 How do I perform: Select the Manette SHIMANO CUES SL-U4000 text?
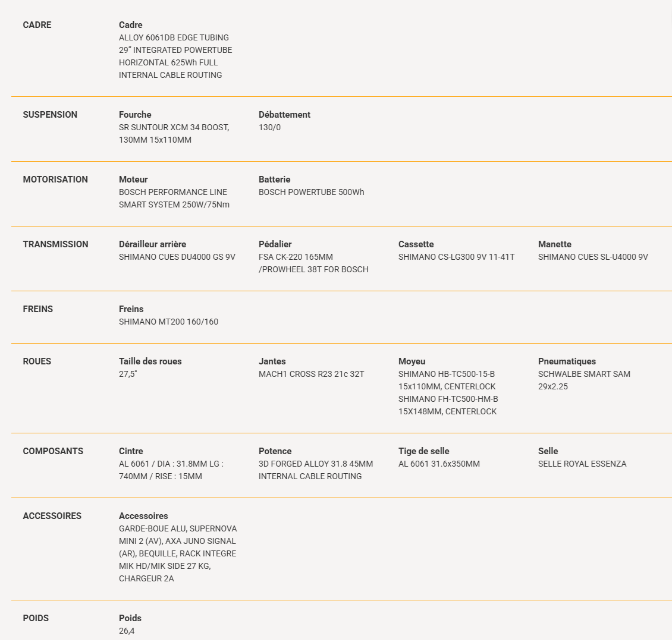(x=593, y=257)
